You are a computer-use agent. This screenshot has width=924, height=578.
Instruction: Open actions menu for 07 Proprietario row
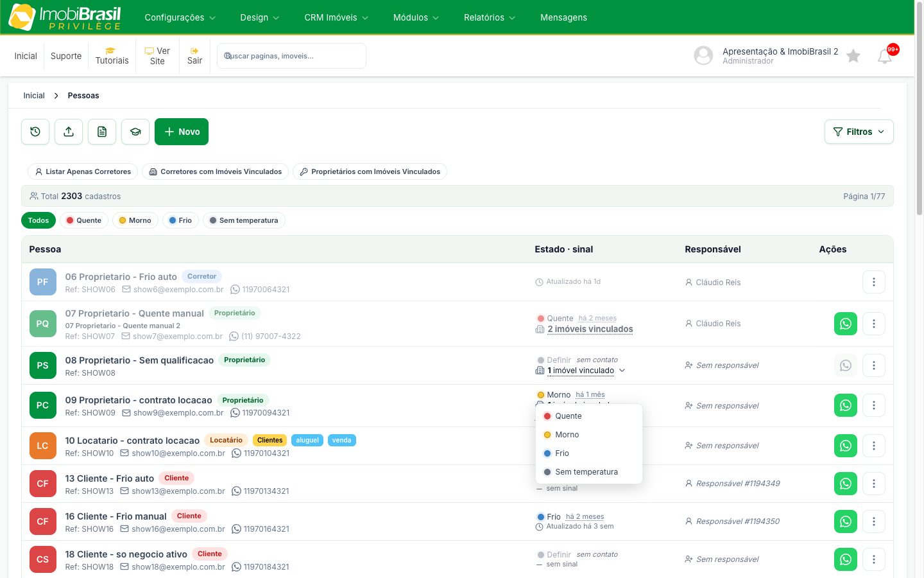pyautogui.click(x=874, y=324)
